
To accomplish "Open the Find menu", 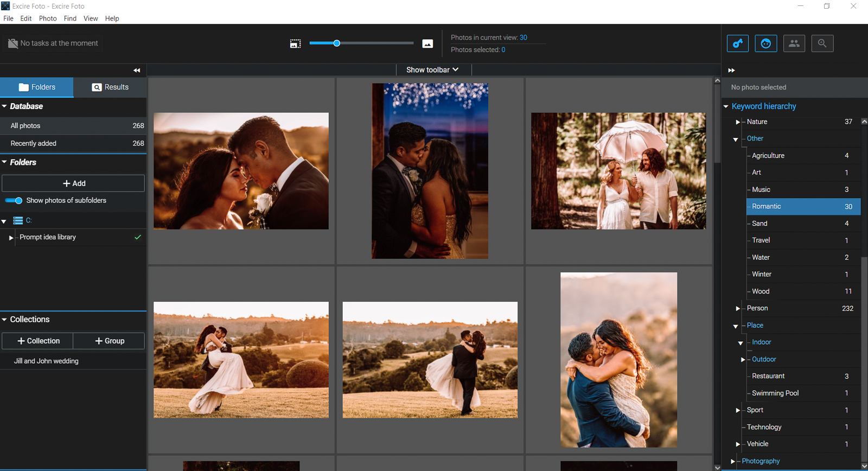I will 70,18.
